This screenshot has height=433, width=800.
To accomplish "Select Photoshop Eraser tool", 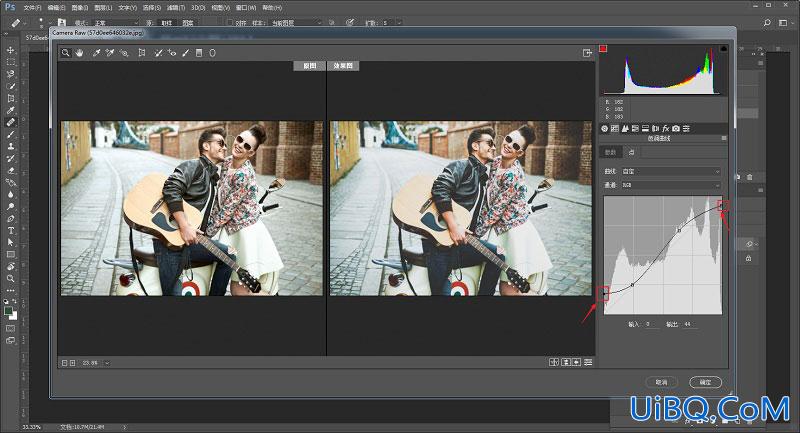I will (10, 170).
